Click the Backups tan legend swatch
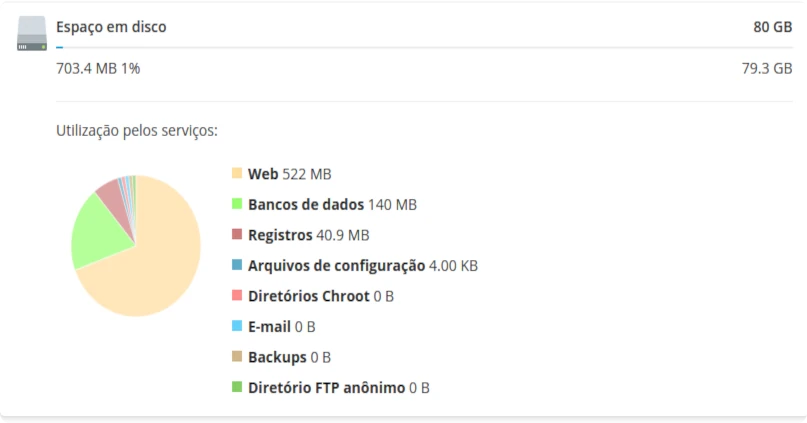This screenshot has width=807, height=423. (237, 356)
